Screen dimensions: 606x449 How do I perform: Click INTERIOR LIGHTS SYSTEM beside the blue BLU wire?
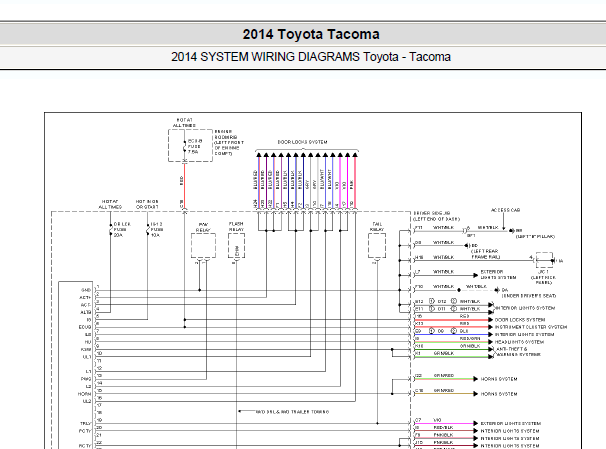coord(524,335)
